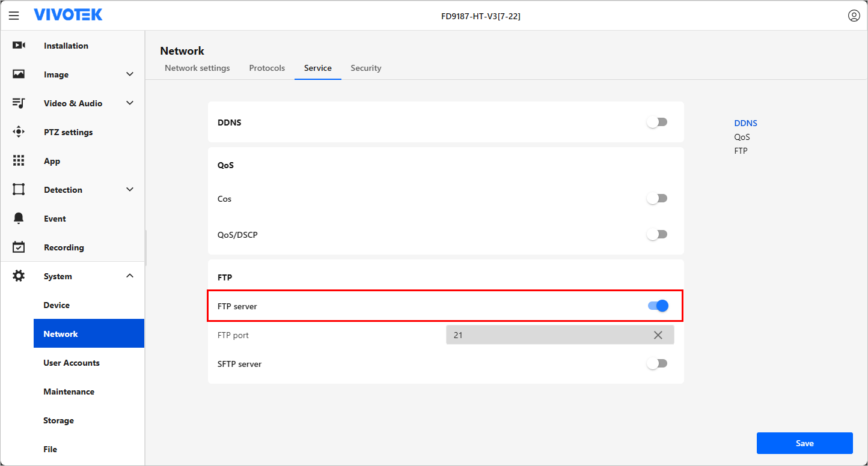The height and width of the screenshot is (466, 868).
Task: Jump to FTP anchor link
Action: [x=741, y=151]
